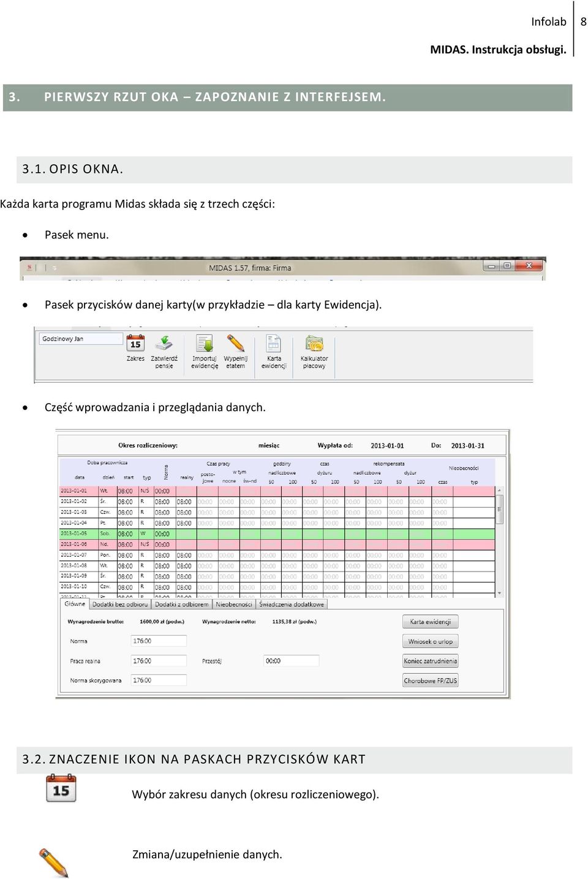
Task: Switch to Dodatki bez odbioru tab
Action: coord(120,604)
